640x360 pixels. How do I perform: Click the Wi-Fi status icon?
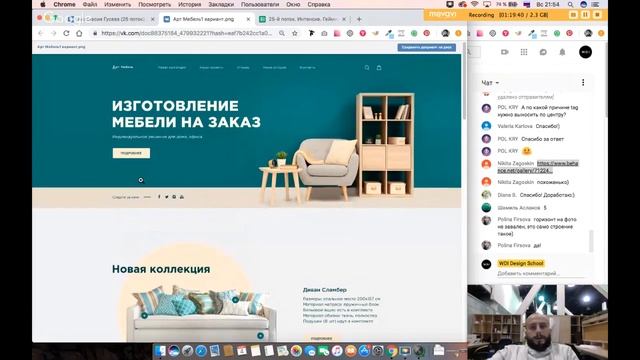click(x=474, y=4)
